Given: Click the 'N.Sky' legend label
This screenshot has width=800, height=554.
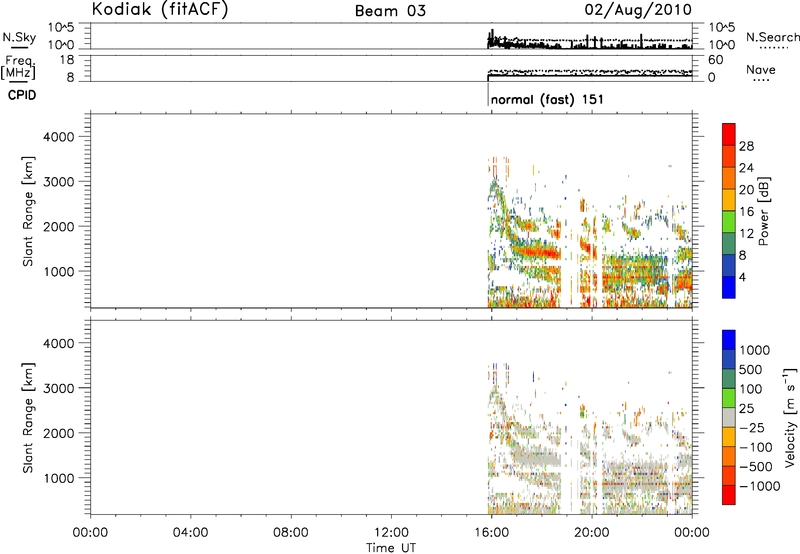Looking at the screenshot, I should (x=19, y=37).
